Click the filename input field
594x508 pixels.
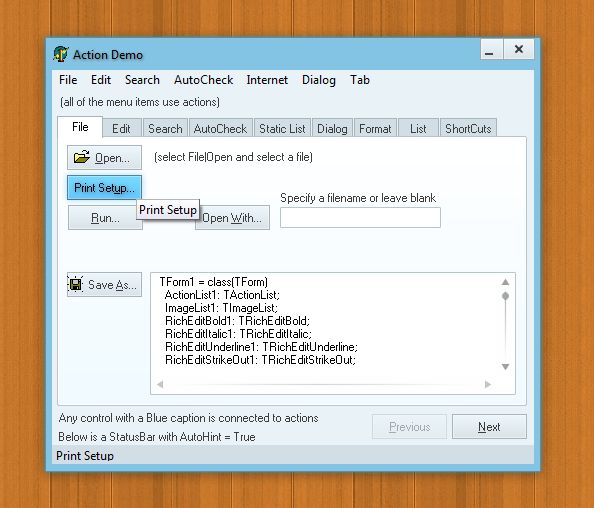360,217
